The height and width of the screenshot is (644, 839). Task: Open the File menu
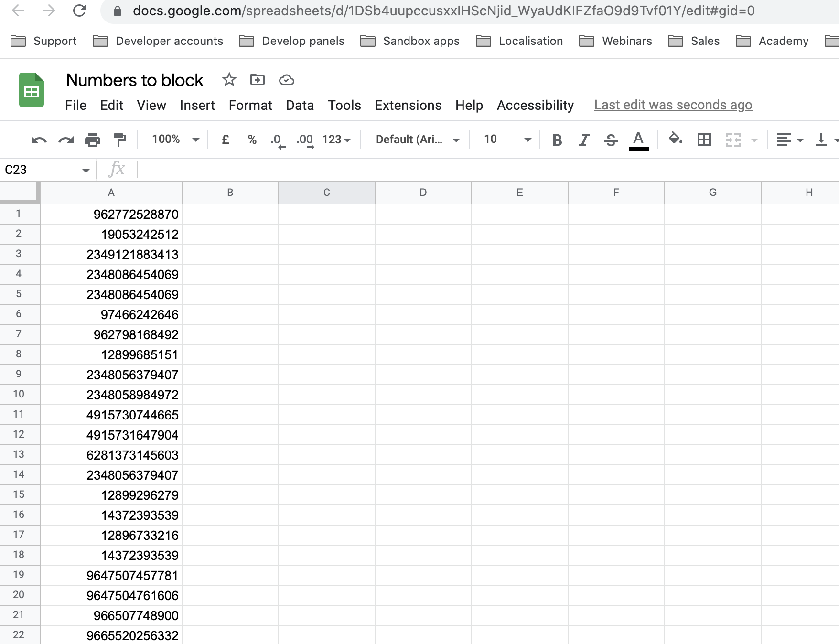point(75,105)
